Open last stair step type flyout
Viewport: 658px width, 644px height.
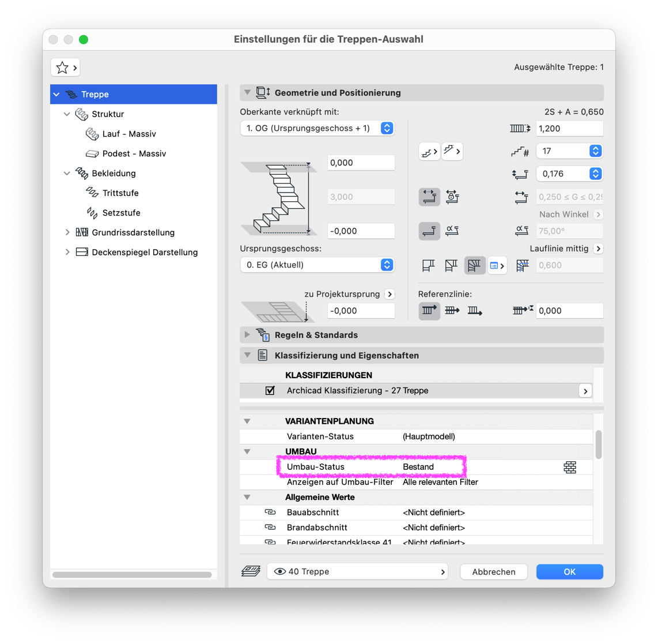(452, 151)
